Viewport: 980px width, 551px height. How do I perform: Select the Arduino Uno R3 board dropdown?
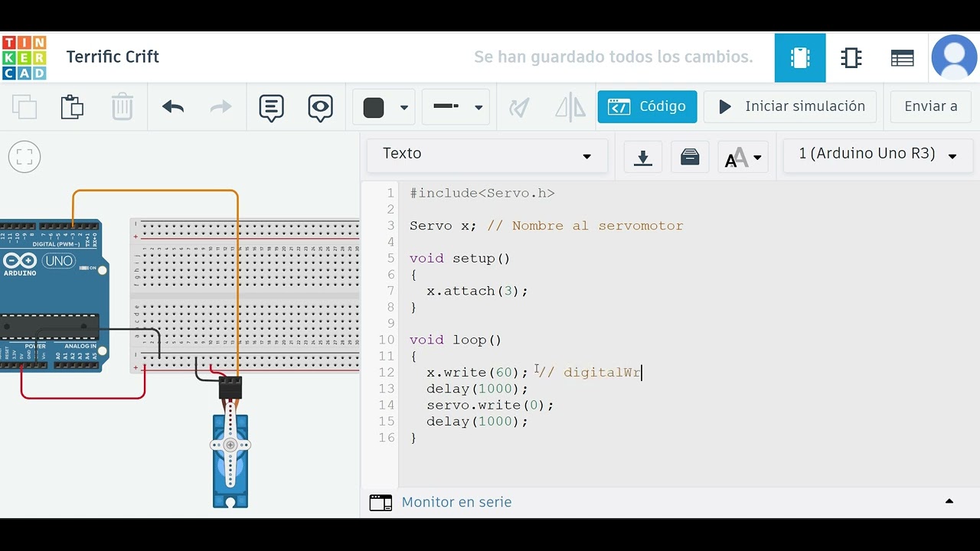pyautogui.click(x=877, y=155)
